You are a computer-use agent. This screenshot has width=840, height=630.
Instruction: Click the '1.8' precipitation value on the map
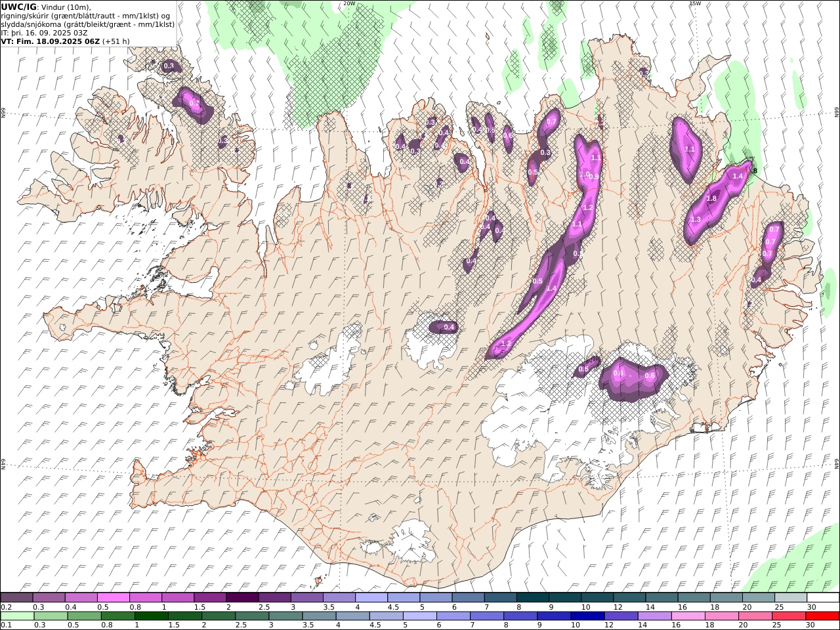pos(711,199)
